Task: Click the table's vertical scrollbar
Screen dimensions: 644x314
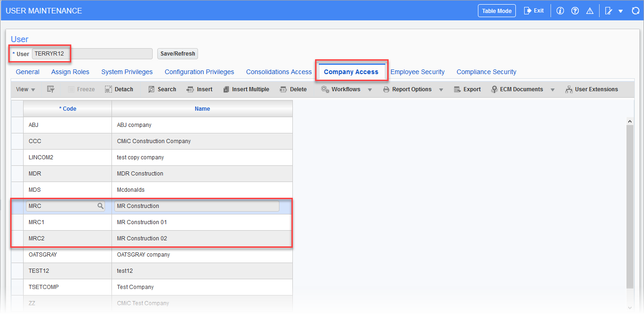Action: (x=630, y=206)
